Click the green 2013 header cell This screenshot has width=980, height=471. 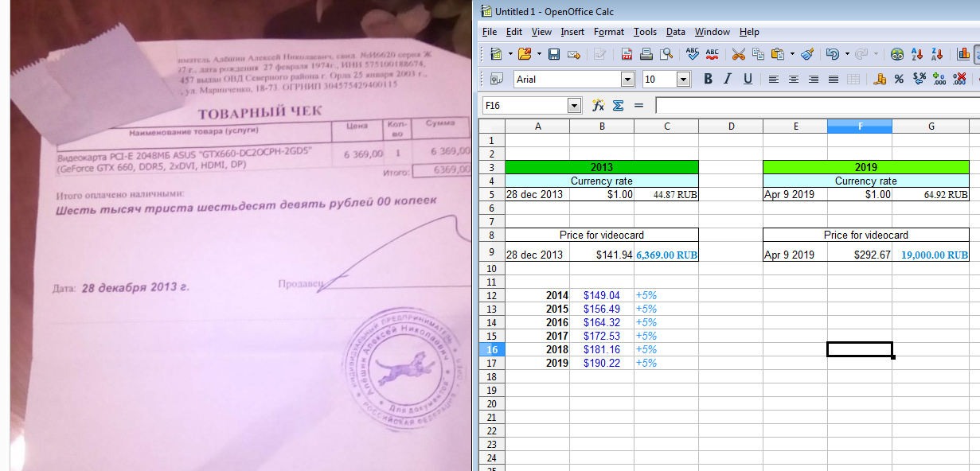point(602,167)
